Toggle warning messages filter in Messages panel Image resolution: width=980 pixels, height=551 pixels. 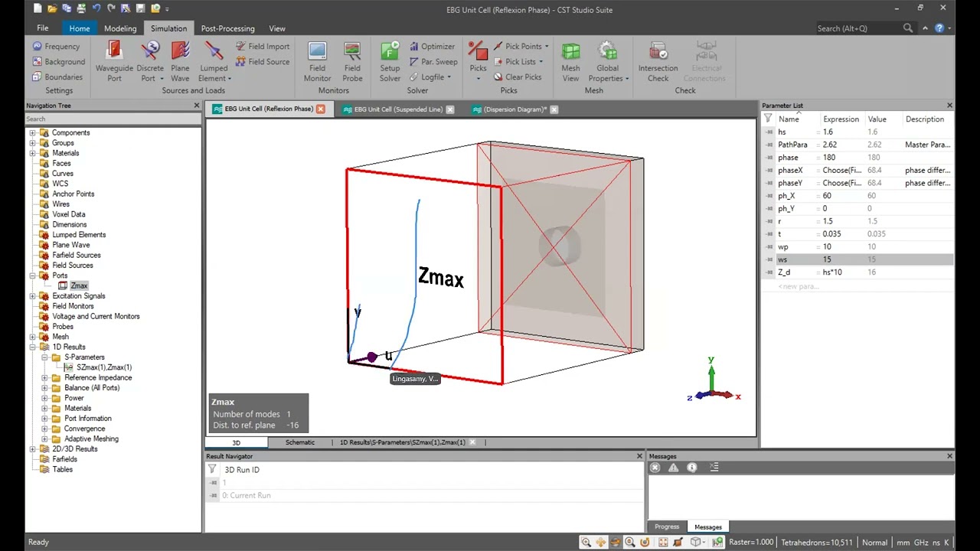(x=674, y=468)
